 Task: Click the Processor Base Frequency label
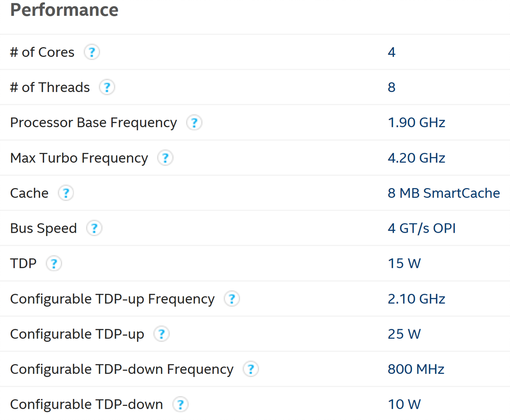click(93, 123)
